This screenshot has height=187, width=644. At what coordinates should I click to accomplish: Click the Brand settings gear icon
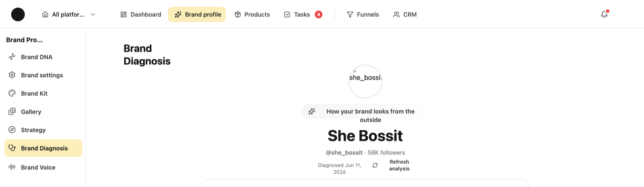click(12, 75)
